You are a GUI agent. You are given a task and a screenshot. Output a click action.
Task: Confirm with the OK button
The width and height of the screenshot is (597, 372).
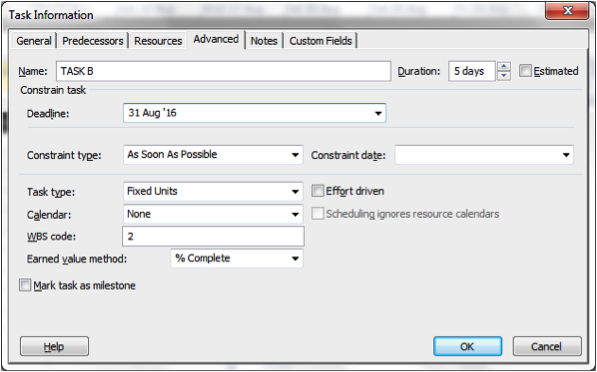click(x=468, y=346)
